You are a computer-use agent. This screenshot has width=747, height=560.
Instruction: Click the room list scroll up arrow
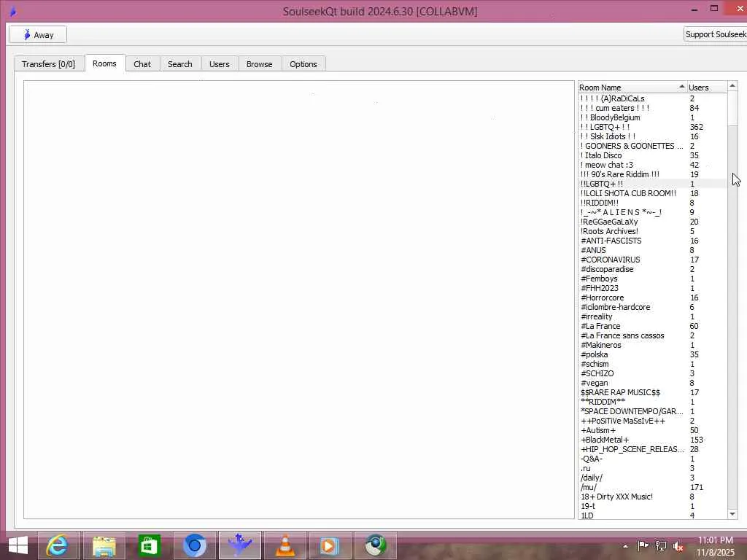point(732,86)
